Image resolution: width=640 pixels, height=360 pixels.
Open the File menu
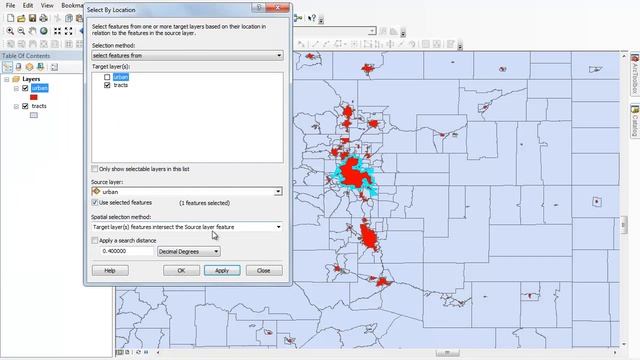(11, 5)
